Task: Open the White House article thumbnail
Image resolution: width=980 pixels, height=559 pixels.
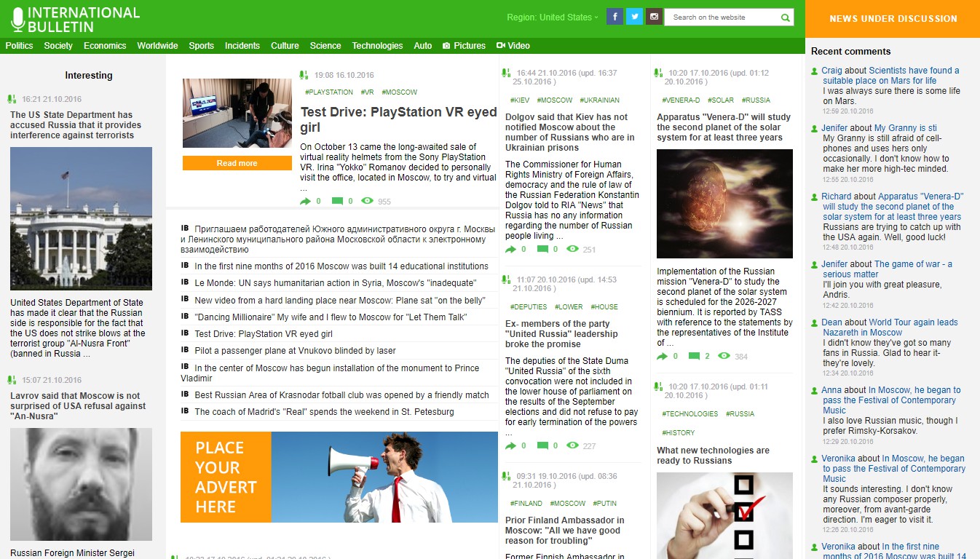Action: click(x=82, y=218)
